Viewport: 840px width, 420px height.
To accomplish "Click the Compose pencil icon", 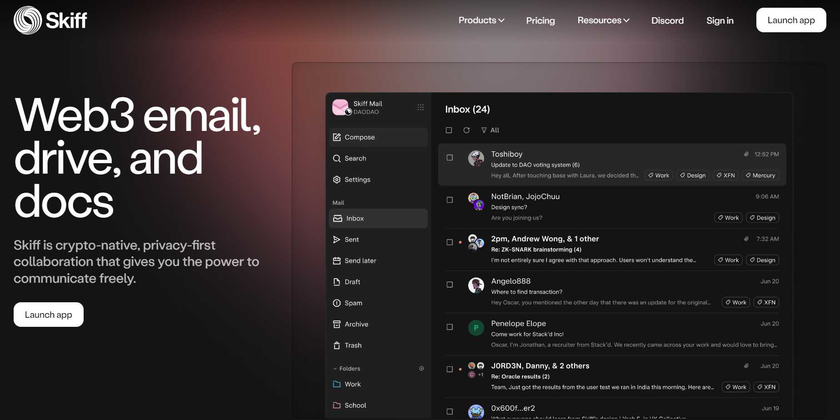I will pos(337,137).
